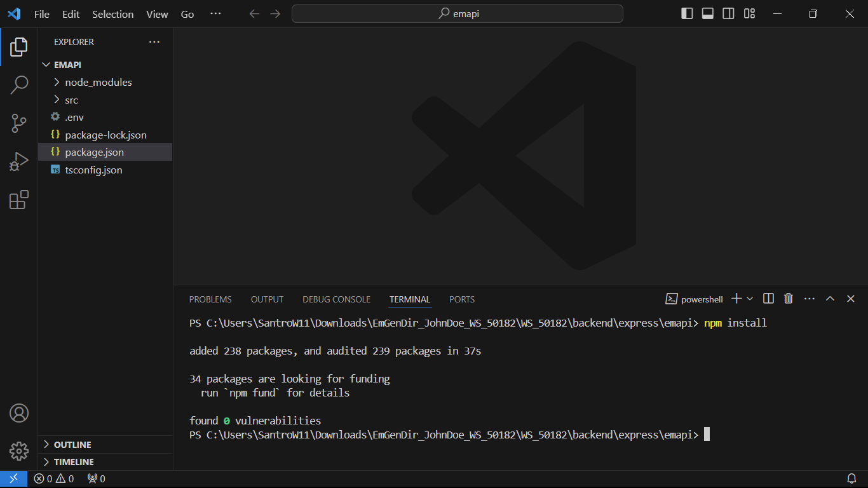Click the EXPLORER panel title
This screenshot has width=868, height=488.
pos(74,42)
